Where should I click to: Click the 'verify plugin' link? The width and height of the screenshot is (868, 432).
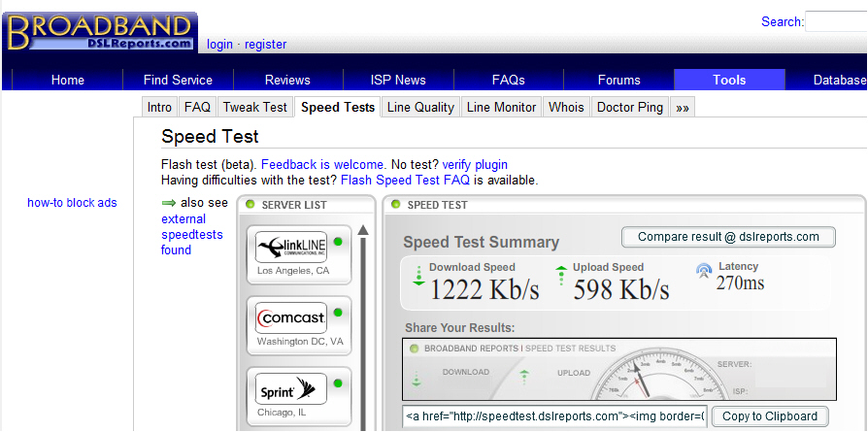(x=475, y=164)
